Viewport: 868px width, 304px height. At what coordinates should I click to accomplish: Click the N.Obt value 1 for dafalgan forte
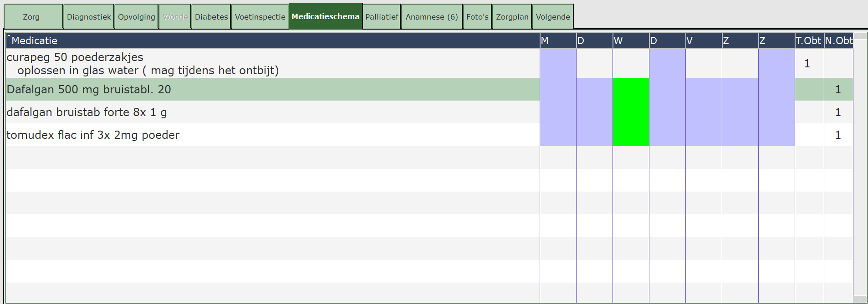[838, 112]
